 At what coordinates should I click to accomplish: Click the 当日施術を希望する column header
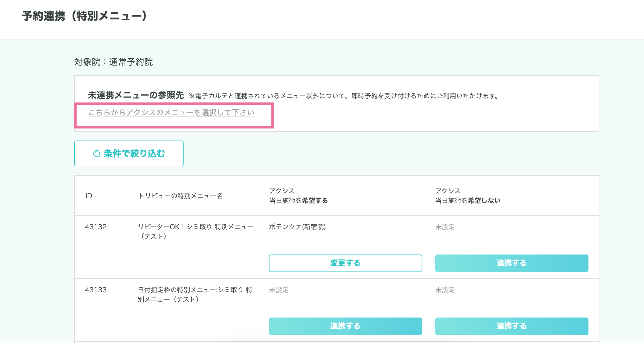pyautogui.click(x=298, y=196)
